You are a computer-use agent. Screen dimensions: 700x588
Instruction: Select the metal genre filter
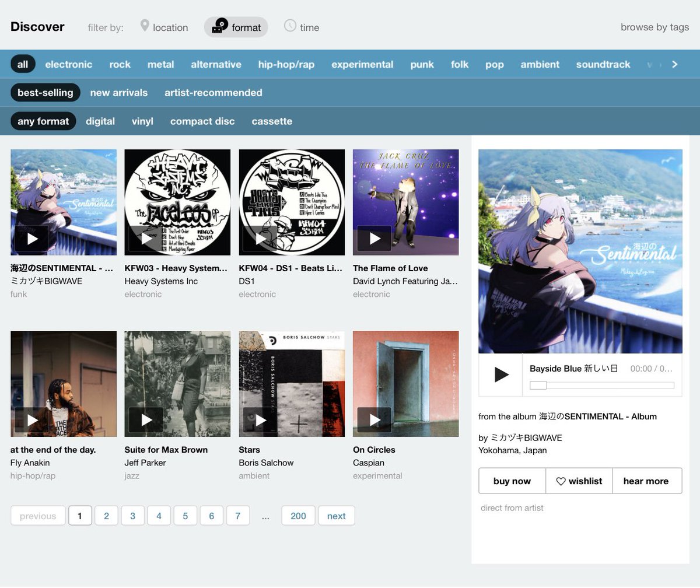pyautogui.click(x=161, y=64)
